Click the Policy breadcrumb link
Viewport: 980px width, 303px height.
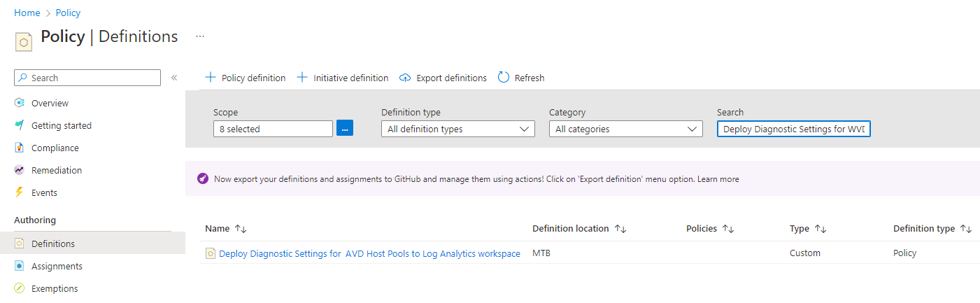click(x=68, y=13)
